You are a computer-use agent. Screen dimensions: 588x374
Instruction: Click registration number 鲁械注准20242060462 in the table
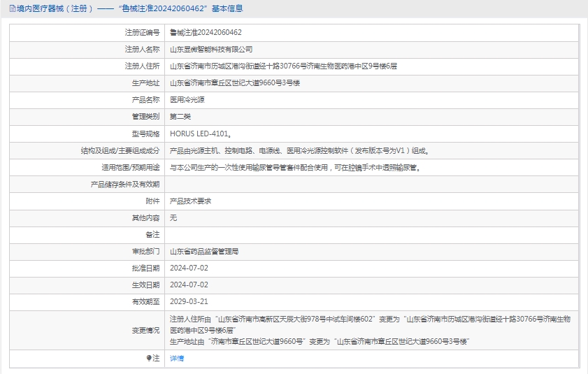(206, 32)
